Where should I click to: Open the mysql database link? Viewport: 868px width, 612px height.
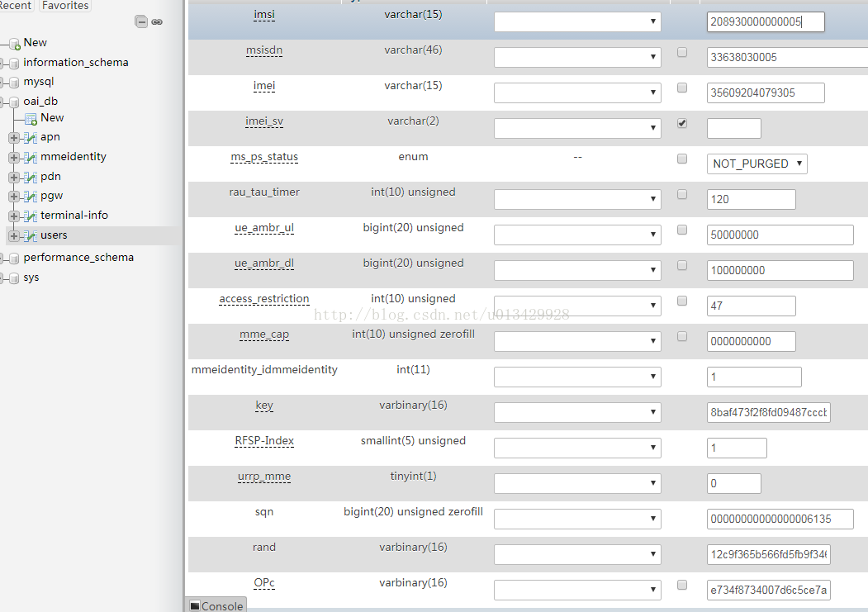[39, 82]
